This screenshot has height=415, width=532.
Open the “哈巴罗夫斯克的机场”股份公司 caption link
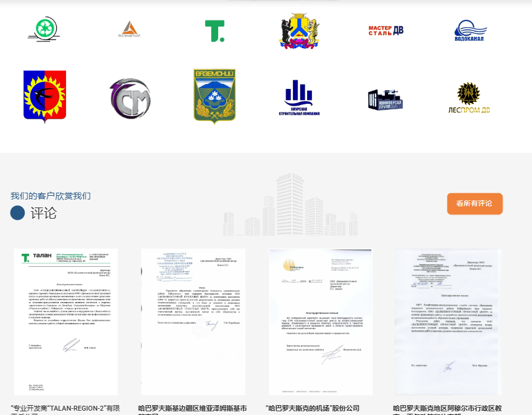[312, 408]
